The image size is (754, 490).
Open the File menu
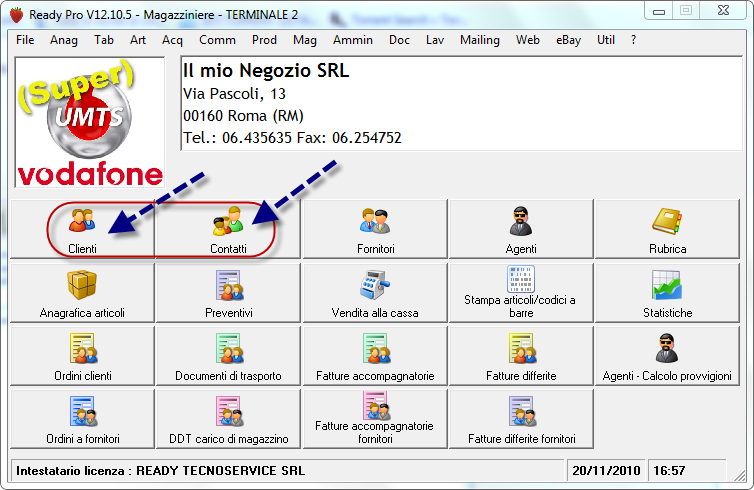(25, 40)
